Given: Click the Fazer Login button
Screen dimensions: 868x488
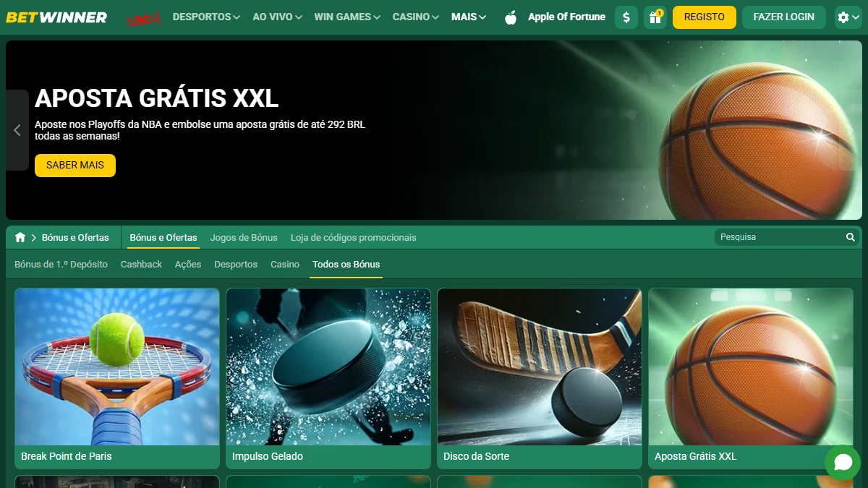Looking at the screenshot, I should tap(784, 17).
